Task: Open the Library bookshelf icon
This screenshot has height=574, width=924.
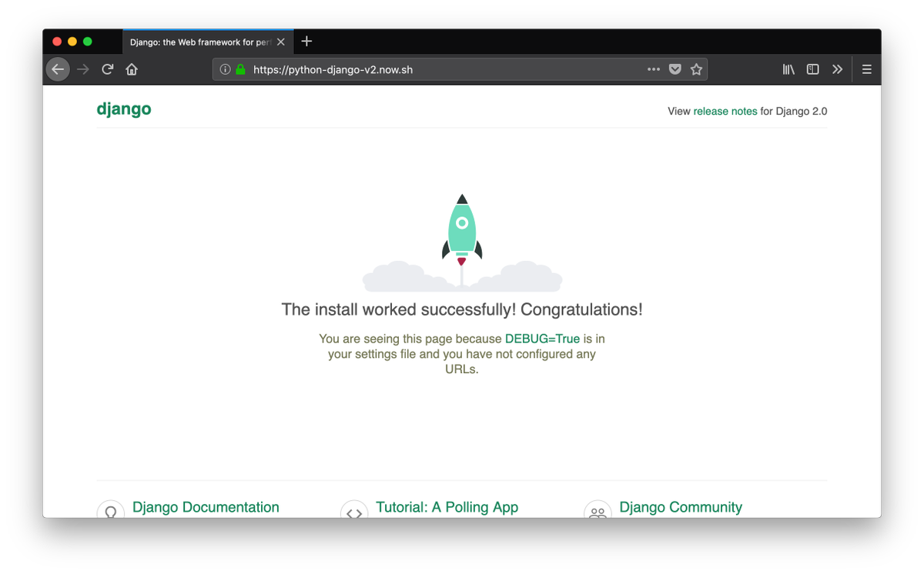Action: tap(788, 69)
